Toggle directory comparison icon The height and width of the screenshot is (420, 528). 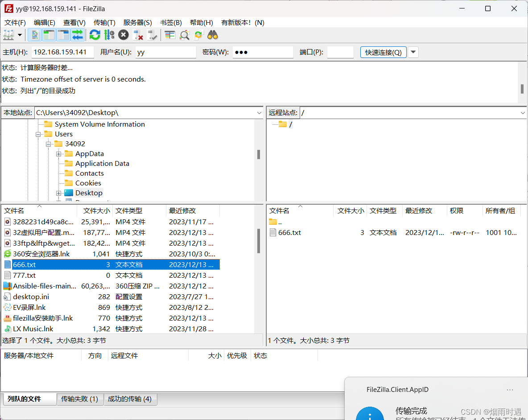coord(184,35)
